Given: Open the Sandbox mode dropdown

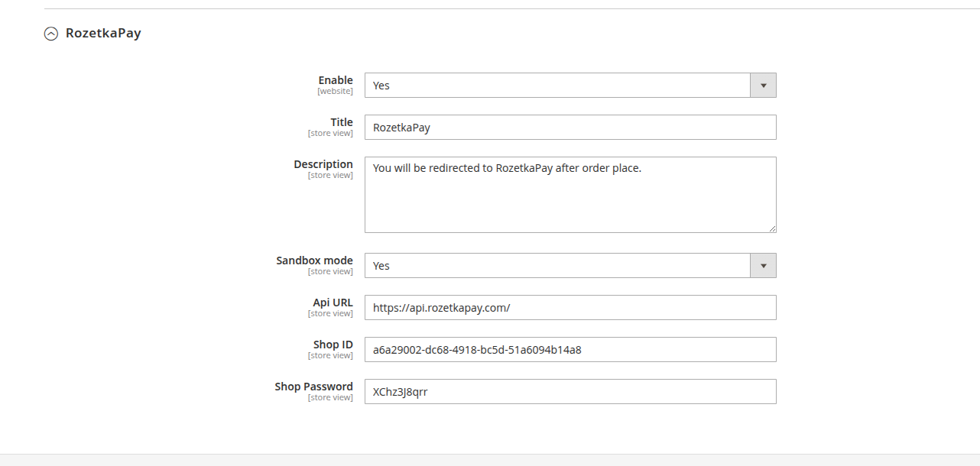Looking at the screenshot, I should (558, 266).
